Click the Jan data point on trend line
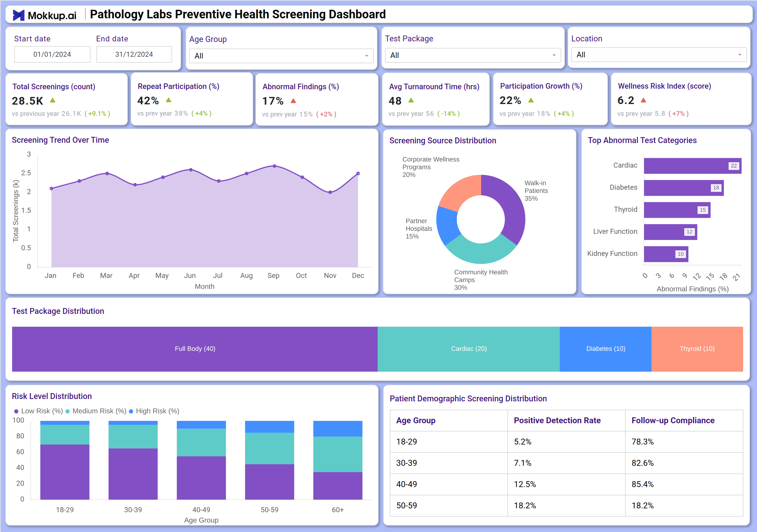The height and width of the screenshot is (532, 757). coord(51,189)
